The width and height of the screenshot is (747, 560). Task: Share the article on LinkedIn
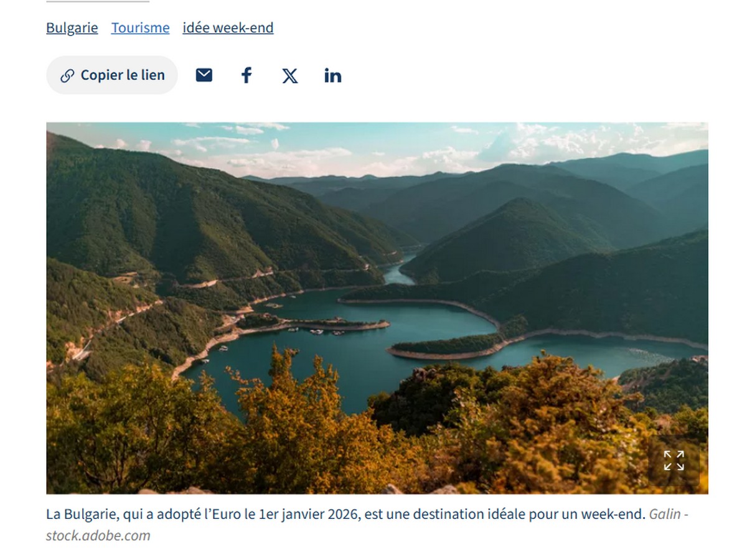(332, 75)
